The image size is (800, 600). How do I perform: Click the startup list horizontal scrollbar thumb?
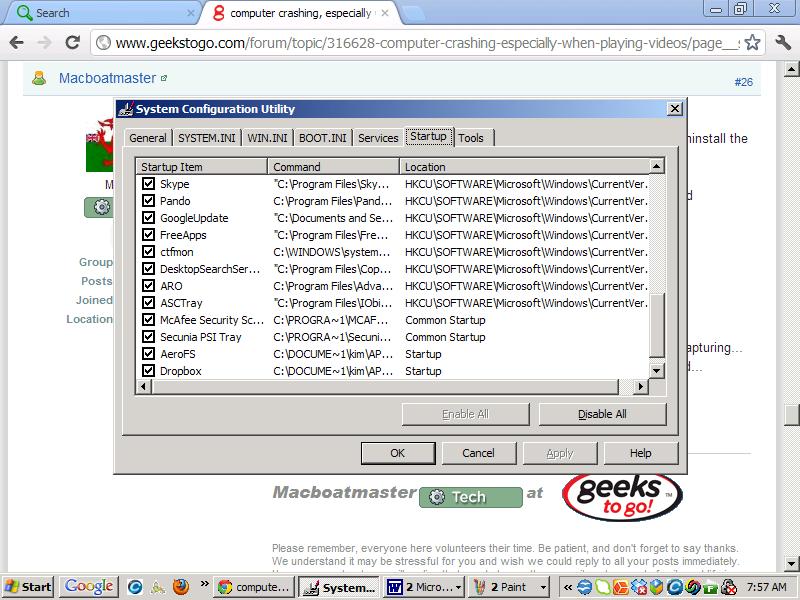click(x=385, y=387)
